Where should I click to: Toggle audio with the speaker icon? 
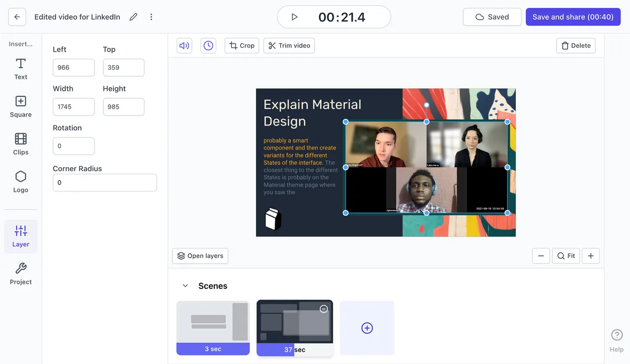184,46
